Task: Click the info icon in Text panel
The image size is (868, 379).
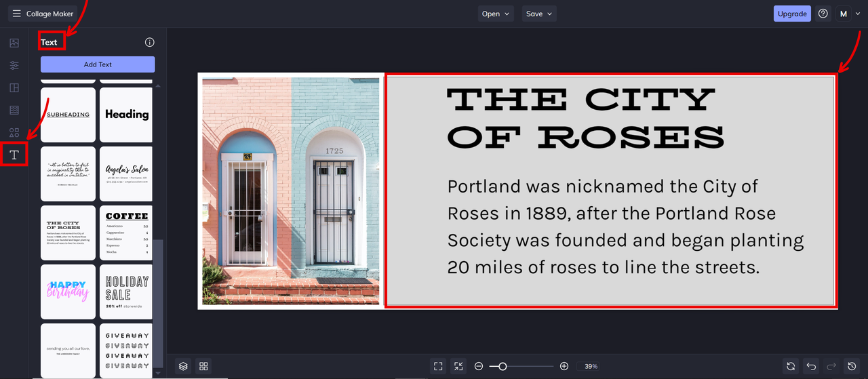Action: [x=150, y=42]
